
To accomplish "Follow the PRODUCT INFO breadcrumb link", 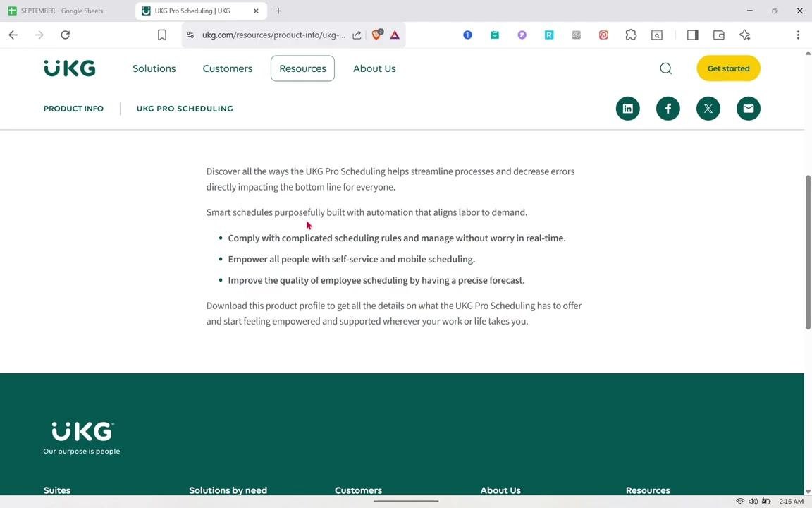I will pos(73,109).
